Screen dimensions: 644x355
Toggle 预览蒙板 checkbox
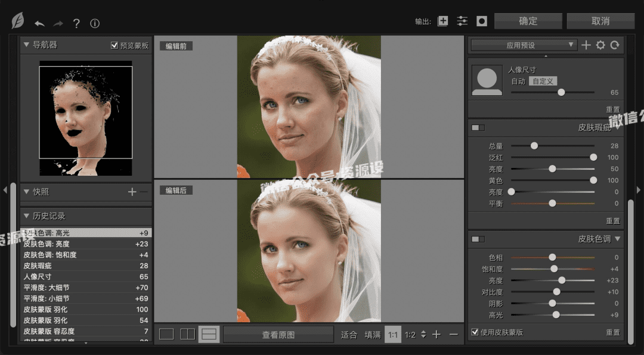coord(114,45)
